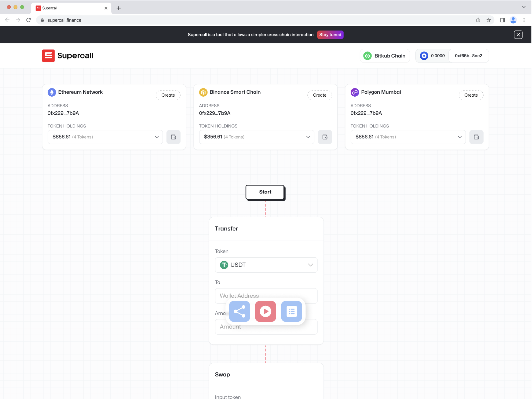Click wallet icon in Polygon Mumbai card
This screenshot has width=532, height=400.
[x=476, y=137]
